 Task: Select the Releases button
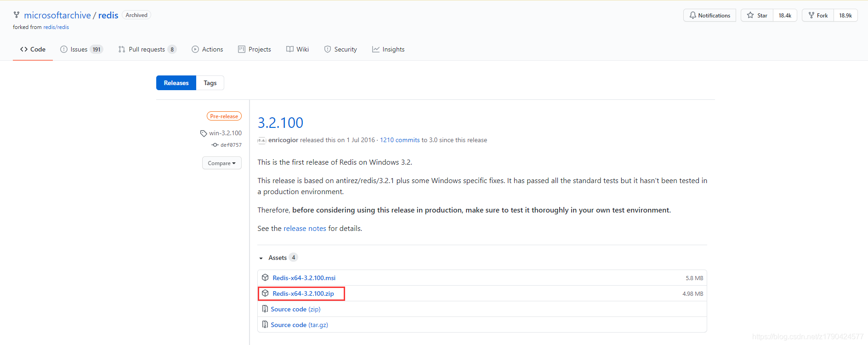[176, 83]
